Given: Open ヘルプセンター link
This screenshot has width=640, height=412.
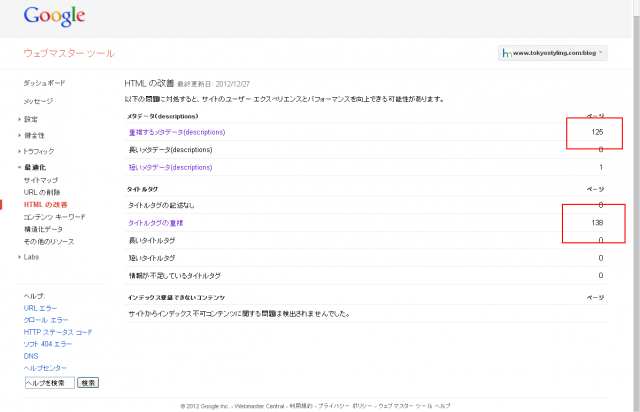Looking at the screenshot, I should [x=45, y=368].
